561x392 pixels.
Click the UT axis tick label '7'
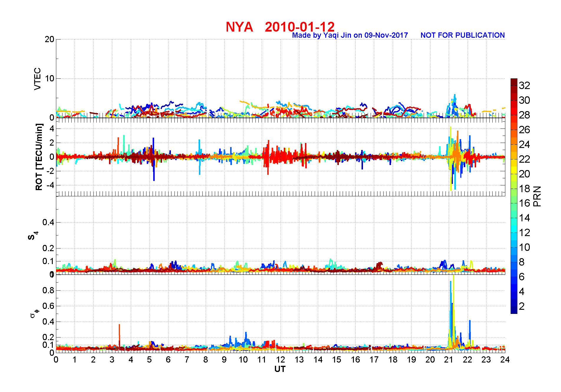pos(187,360)
